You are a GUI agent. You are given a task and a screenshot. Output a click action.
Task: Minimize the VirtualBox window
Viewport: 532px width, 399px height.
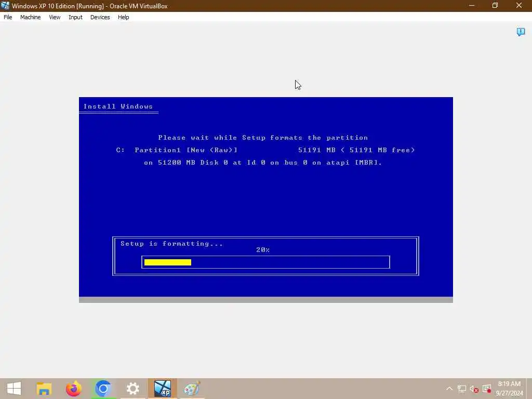[x=472, y=5]
